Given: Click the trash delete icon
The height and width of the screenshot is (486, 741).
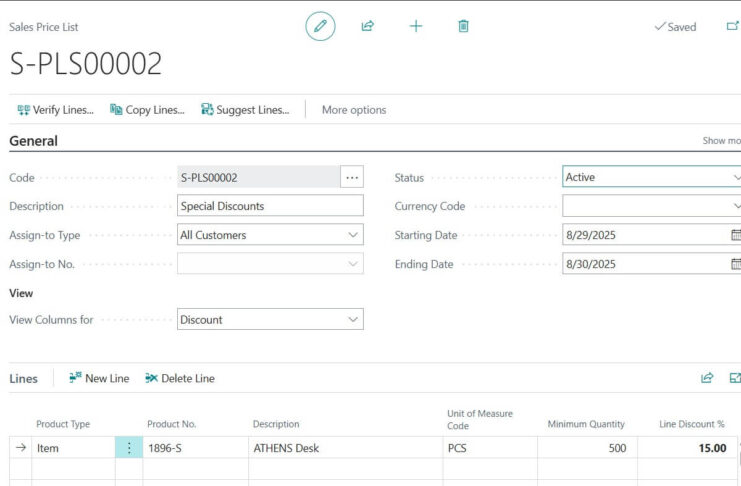Looking at the screenshot, I should click(x=463, y=26).
